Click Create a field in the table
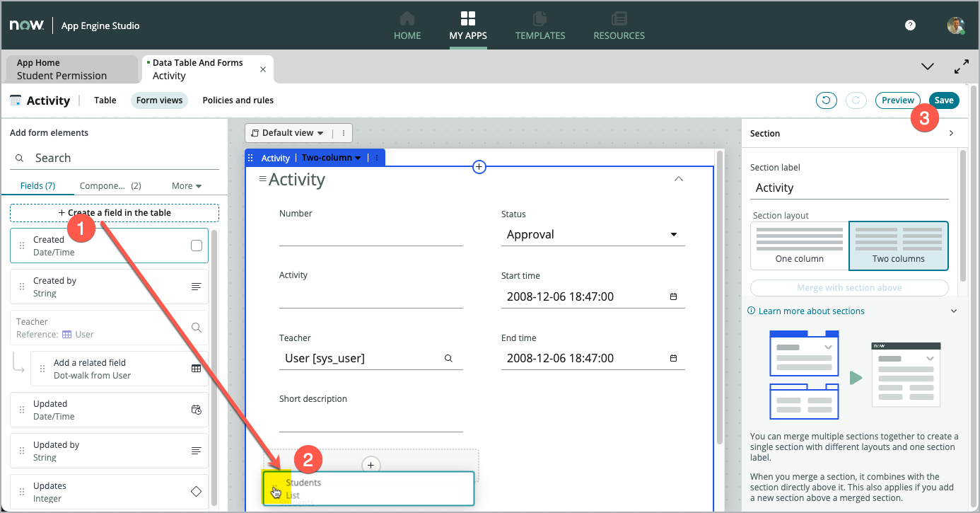This screenshot has height=513, width=980. [x=115, y=212]
